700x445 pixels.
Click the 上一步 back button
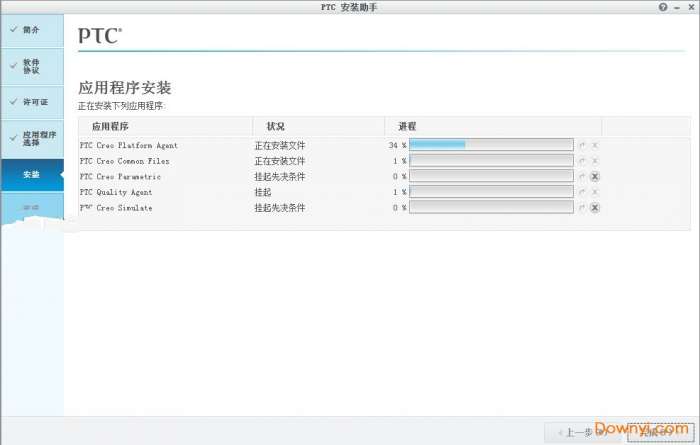point(584,432)
